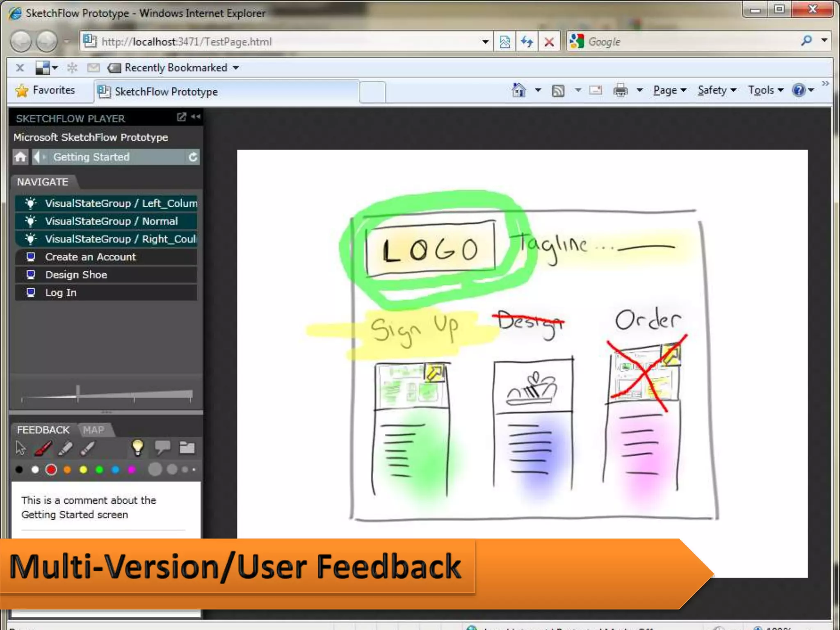Collapse the SketchFlow Player panel
The width and height of the screenshot is (840, 630).
(196, 117)
